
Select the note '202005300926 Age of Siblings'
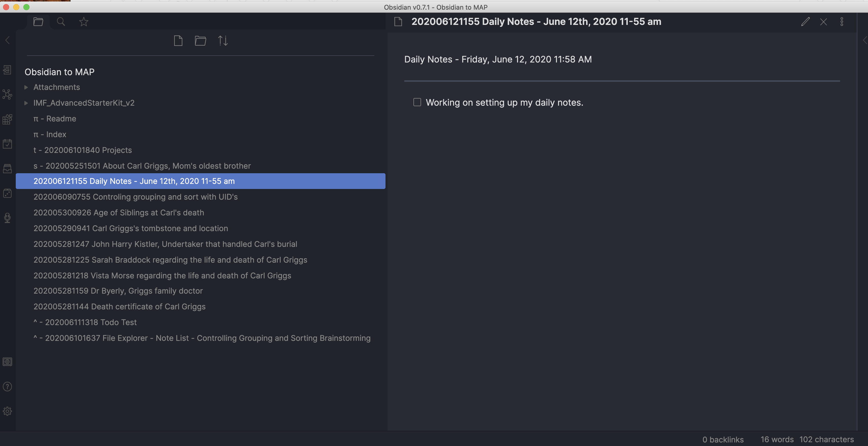(119, 213)
